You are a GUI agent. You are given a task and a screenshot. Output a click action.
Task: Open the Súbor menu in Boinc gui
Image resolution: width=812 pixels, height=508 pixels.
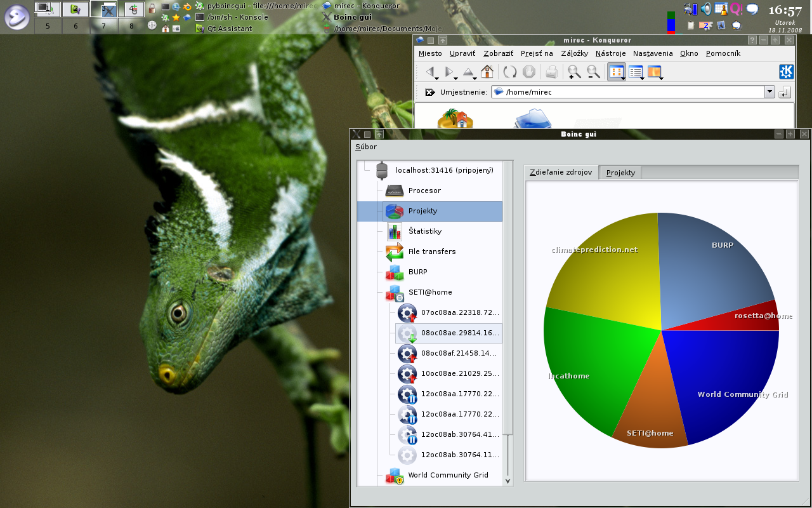366,147
